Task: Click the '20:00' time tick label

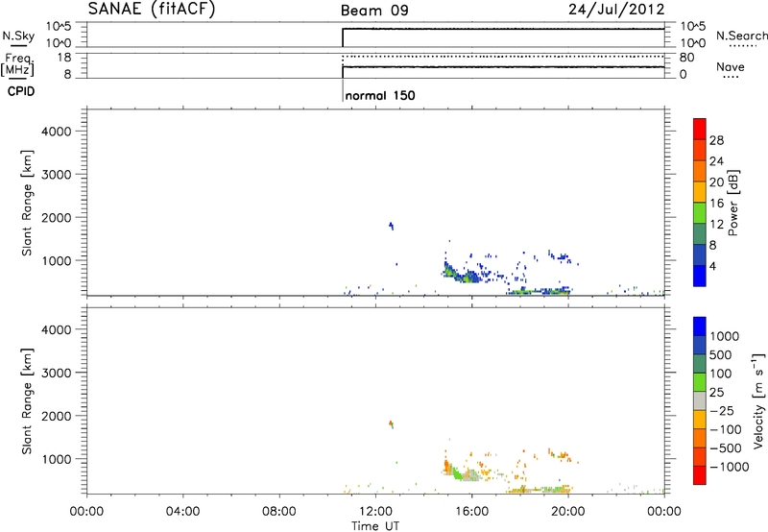Action: [x=567, y=512]
